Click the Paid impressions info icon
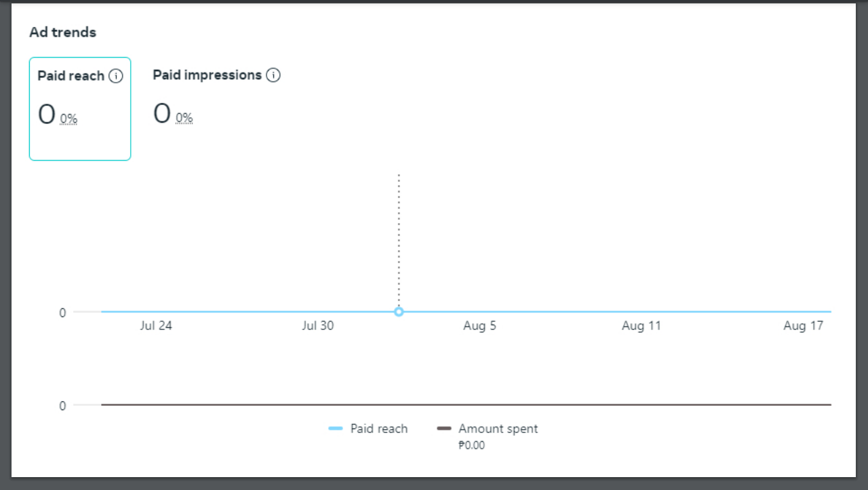The height and width of the screenshot is (490, 868). coord(273,75)
